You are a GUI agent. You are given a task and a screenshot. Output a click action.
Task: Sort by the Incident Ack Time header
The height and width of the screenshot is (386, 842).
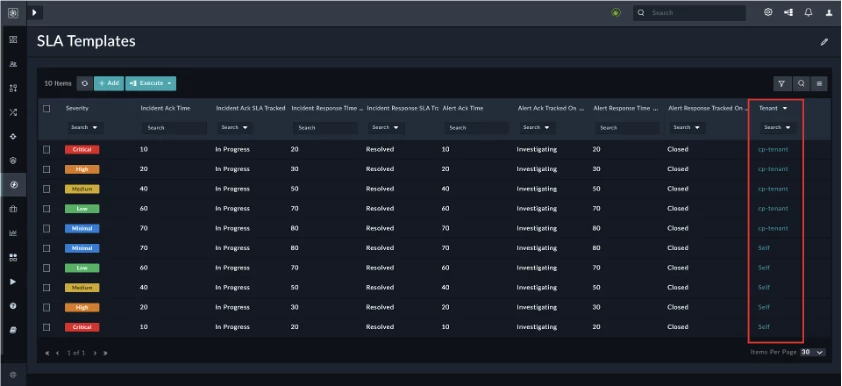tap(165, 108)
